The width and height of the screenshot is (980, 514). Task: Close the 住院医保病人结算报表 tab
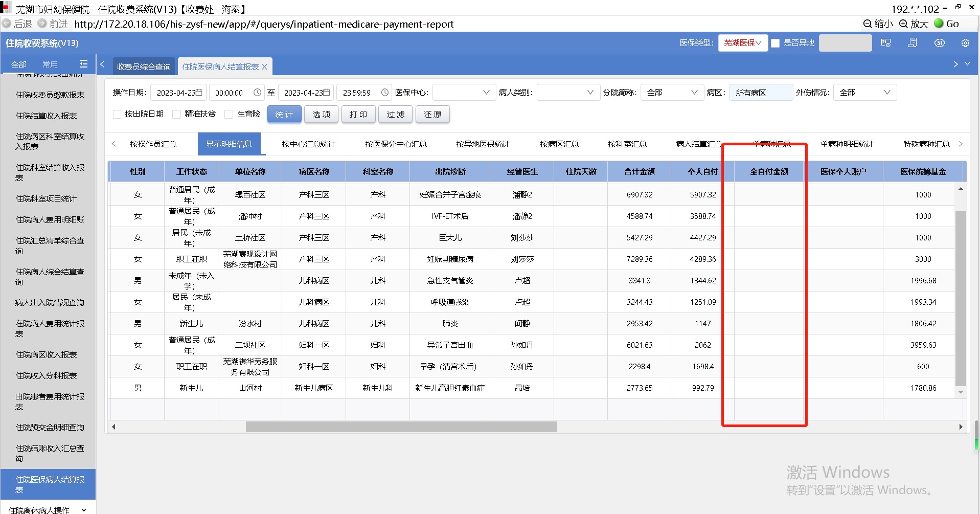(265, 67)
